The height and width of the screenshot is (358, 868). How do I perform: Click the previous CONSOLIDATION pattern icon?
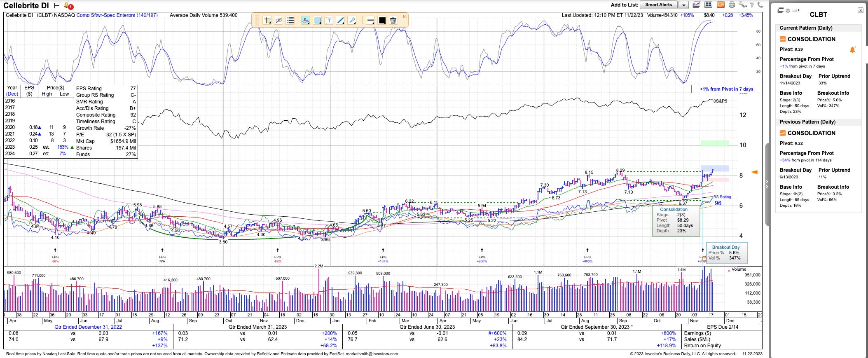pyautogui.click(x=783, y=133)
